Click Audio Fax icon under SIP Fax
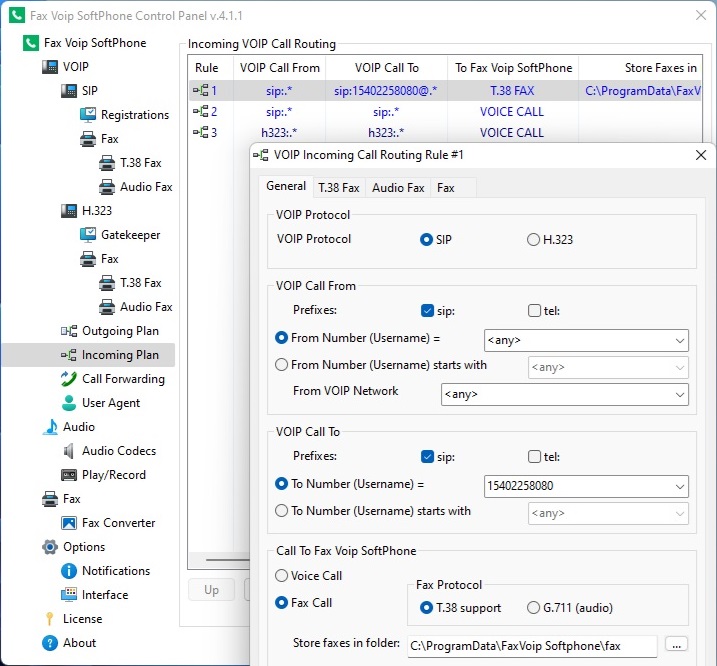The height and width of the screenshot is (666, 717). point(107,187)
